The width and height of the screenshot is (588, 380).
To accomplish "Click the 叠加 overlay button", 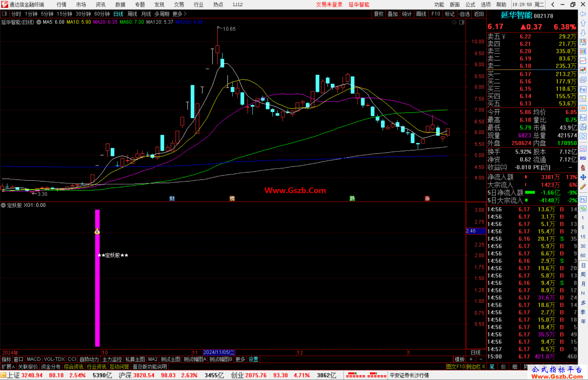I will tap(393, 14).
